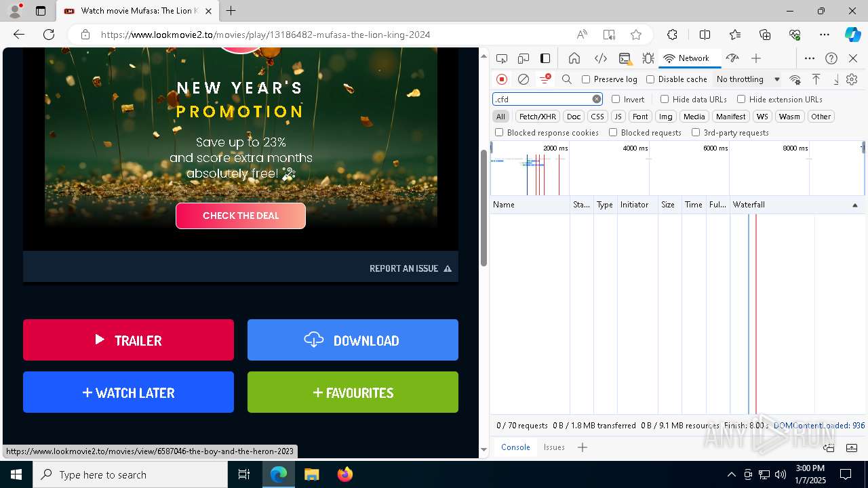868x488 pixels.
Task: Select the All request type filter
Action: pyautogui.click(x=500, y=117)
